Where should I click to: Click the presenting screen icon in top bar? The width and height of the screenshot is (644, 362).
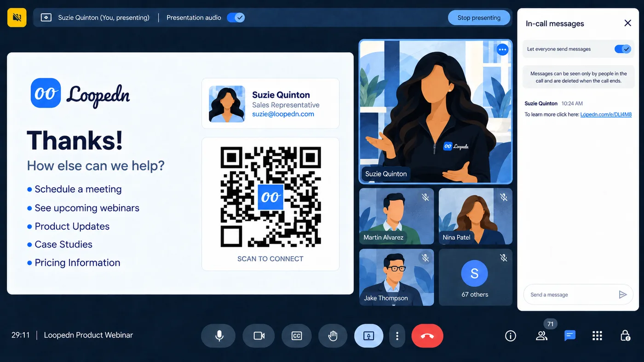pos(46,17)
